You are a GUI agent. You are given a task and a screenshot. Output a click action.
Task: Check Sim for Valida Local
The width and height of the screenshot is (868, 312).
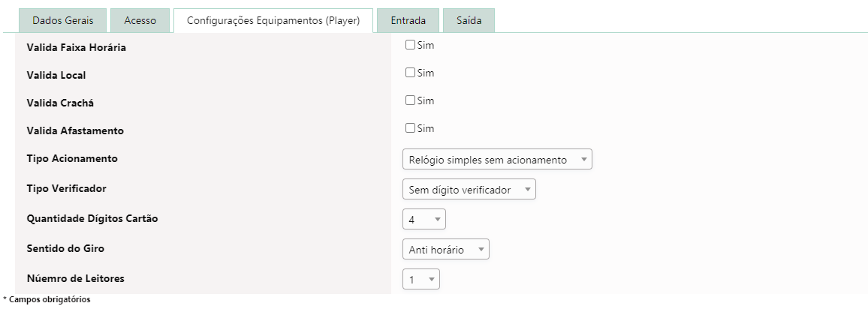point(410,73)
